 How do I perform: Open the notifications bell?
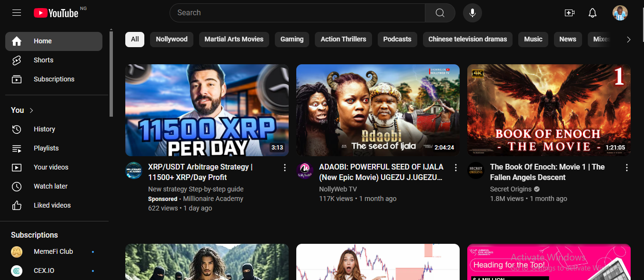click(593, 13)
